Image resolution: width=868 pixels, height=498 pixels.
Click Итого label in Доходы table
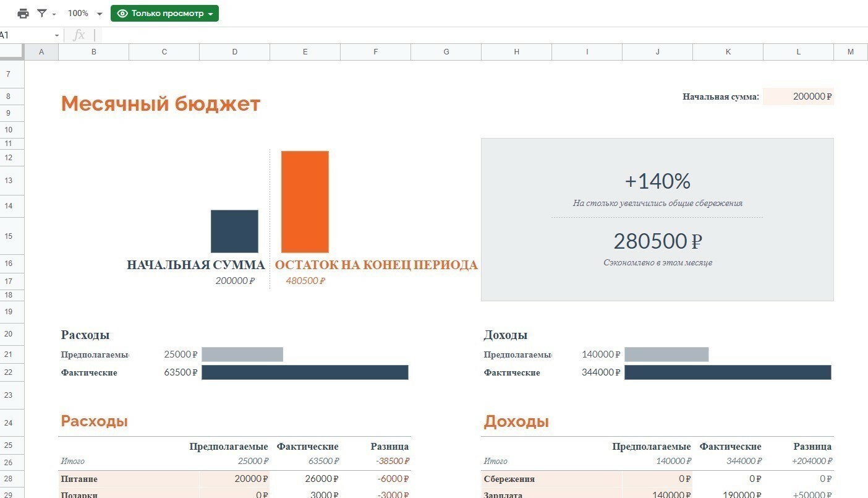495,461
